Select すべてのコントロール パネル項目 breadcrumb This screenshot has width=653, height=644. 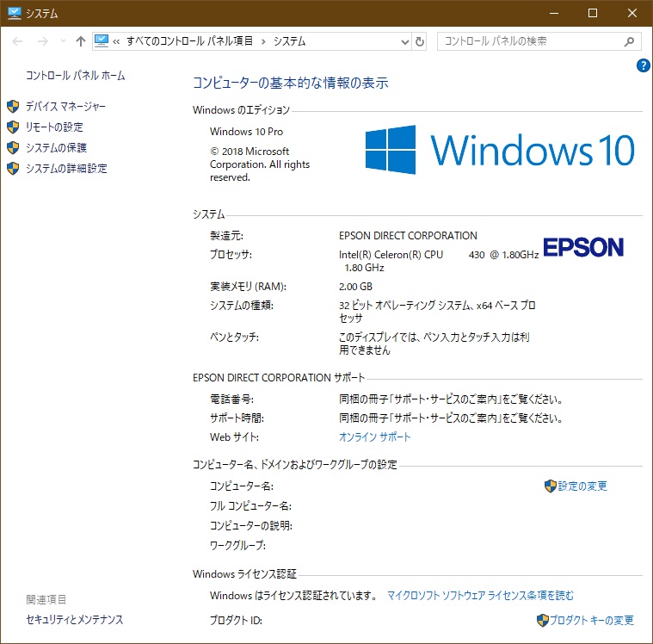pos(189,40)
